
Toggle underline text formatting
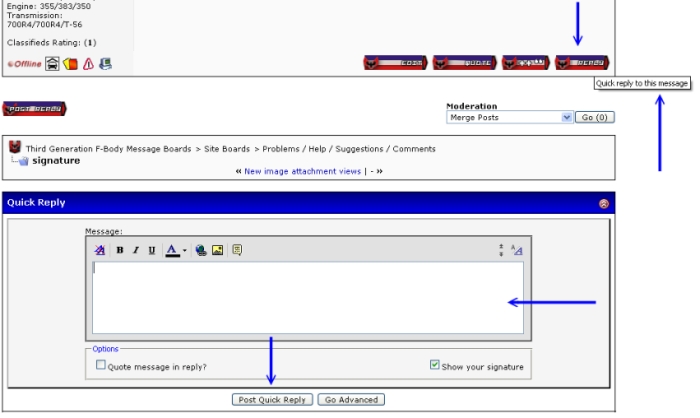pyautogui.click(x=149, y=251)
